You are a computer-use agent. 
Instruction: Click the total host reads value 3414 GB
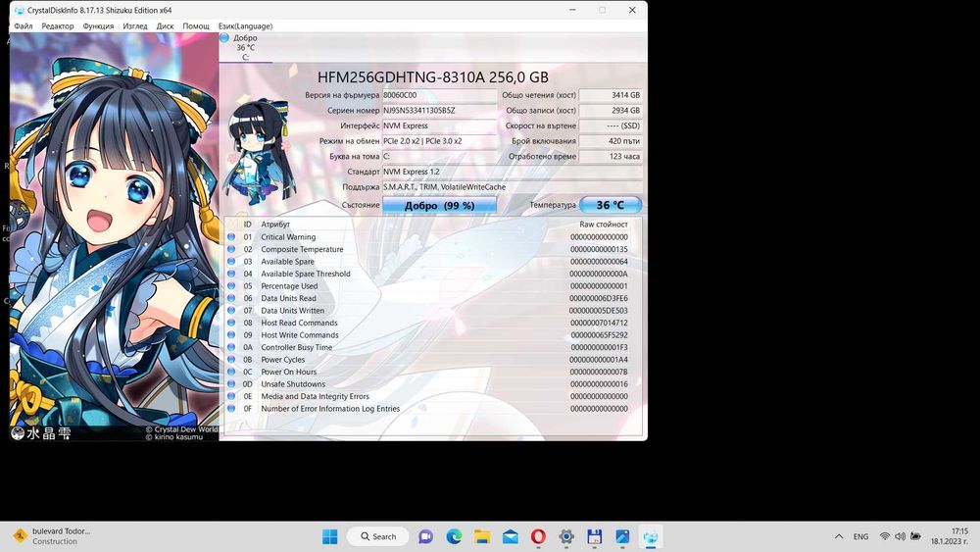pos(611,95)
